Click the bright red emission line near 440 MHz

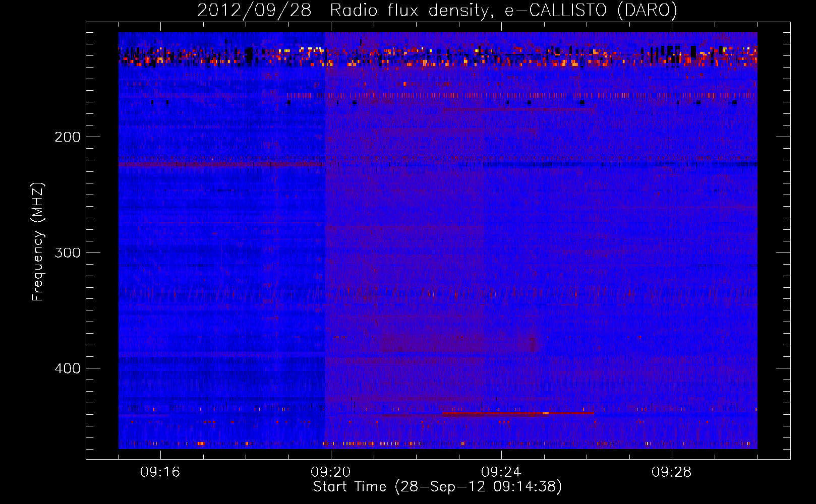click(518, 413)
